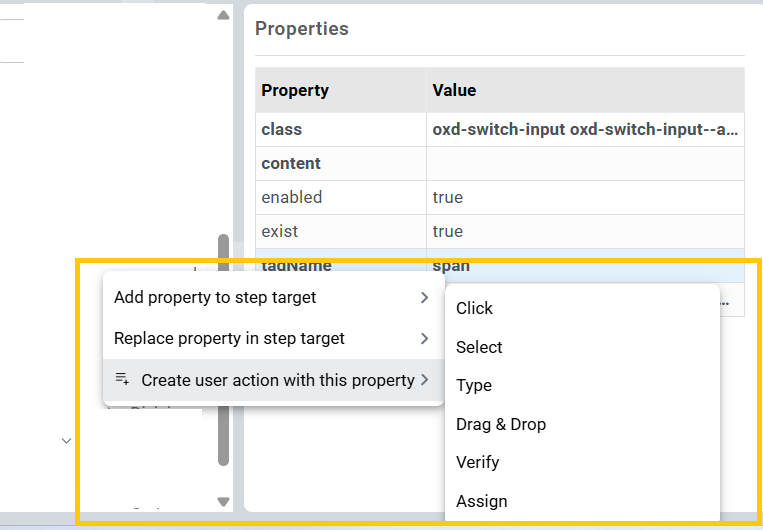Screen dimensions: 763x530
Task: Choose the Verify action in submenu
Action: coord(478,463)
